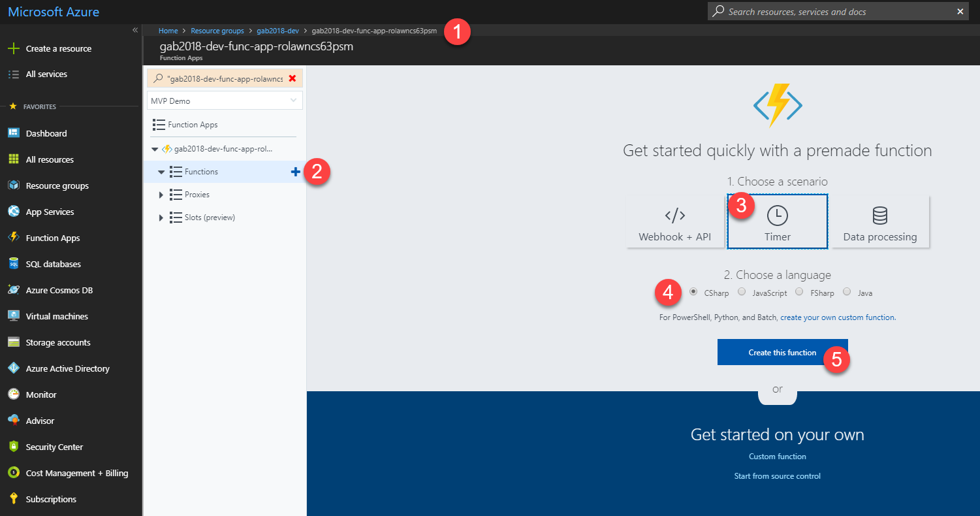Image resolution: width=980 pixels, height=516 pixels.
Task: Collapse the left sidebar with the double chevron
Action: [135, 30]
